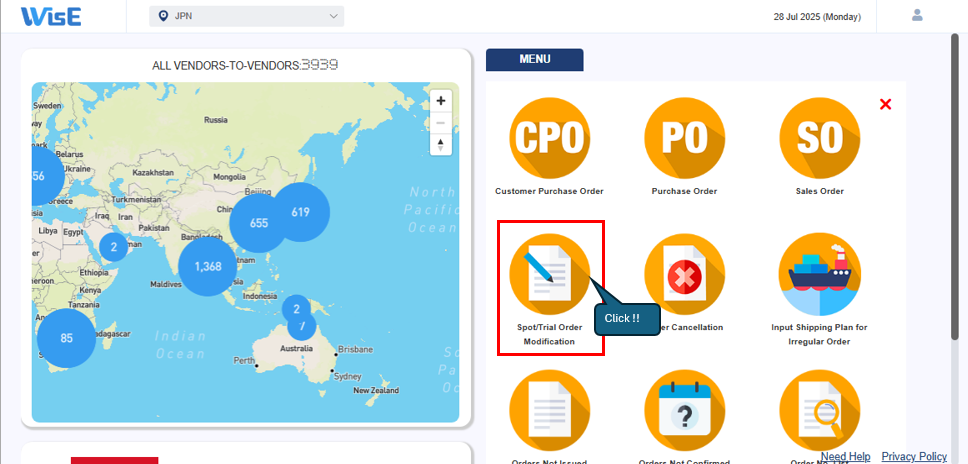Viewport: 968px width, 464px height.
Task: Click the WisE logo
Action: point(51,17)
